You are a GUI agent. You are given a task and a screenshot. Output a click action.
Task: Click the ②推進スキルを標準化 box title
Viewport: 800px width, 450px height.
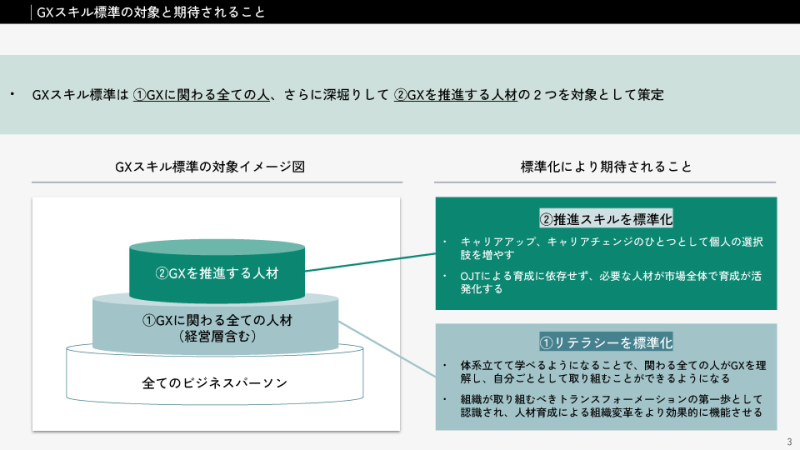(606, 218)
